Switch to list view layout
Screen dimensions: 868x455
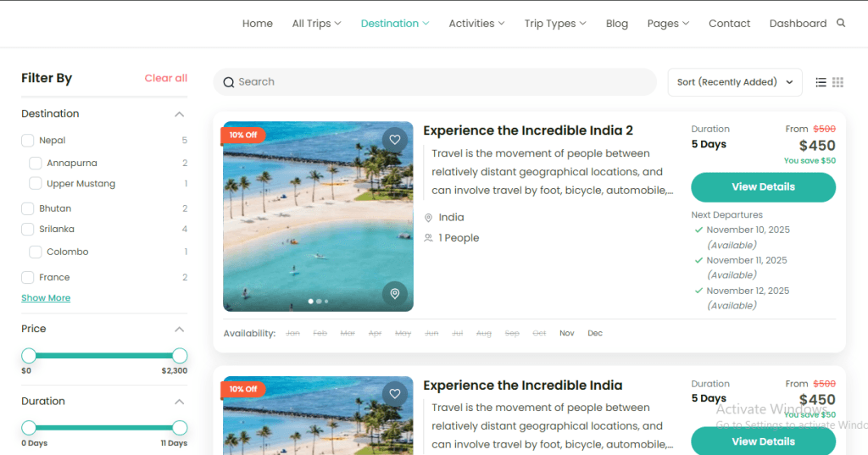821,82
